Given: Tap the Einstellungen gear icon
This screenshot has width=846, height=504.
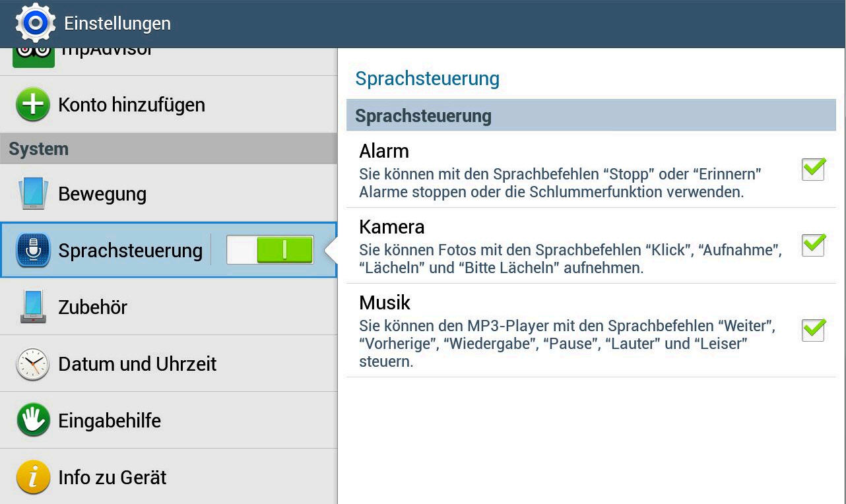Looking at the screenshot, I should (x=35, y=24).
